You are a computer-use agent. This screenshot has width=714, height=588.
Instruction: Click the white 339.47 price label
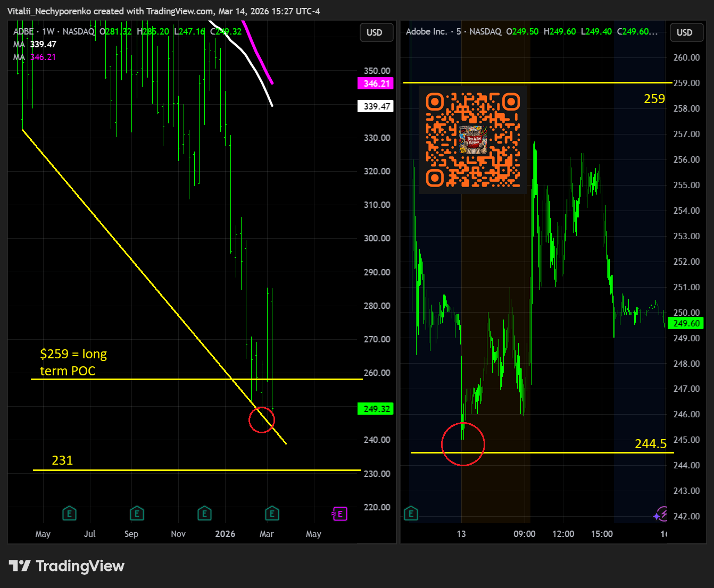[x=376, y=106]
